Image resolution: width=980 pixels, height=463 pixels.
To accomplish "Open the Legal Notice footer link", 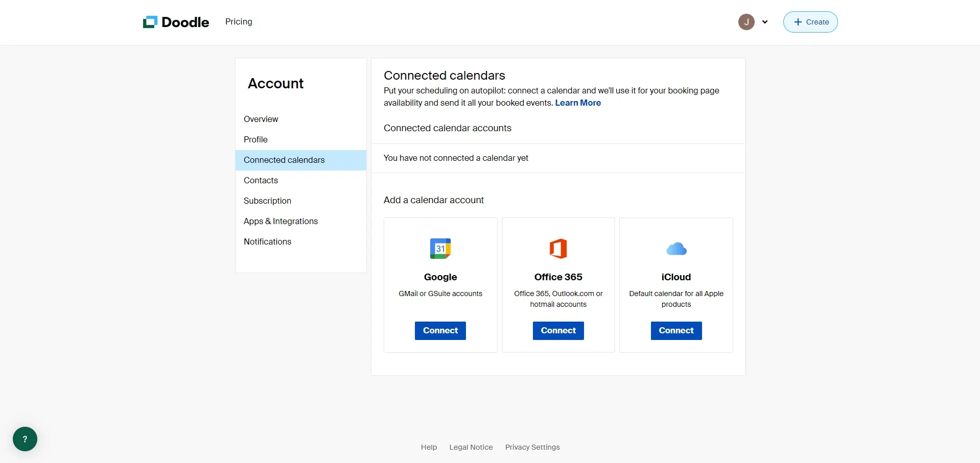I will pyautogui.click(x=471, y=447).
